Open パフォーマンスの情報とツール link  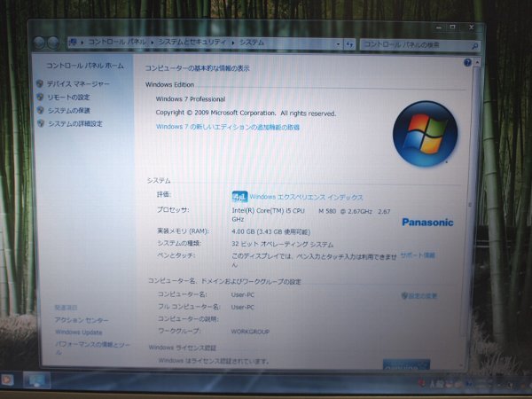point(92,348)
